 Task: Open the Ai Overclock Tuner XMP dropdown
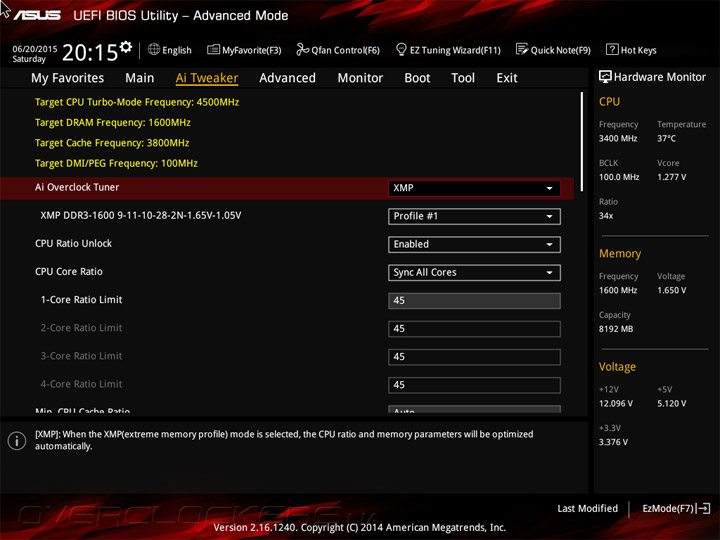click(x=474, y=188)
